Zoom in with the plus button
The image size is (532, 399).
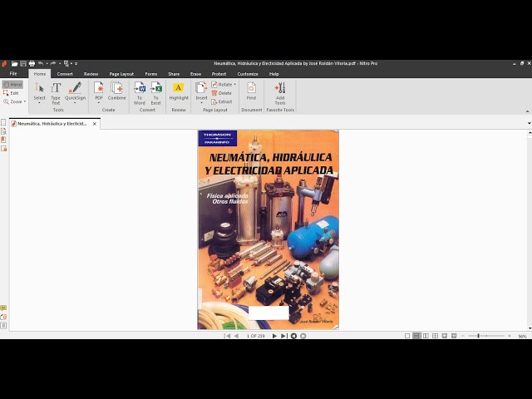click(510, 336)
